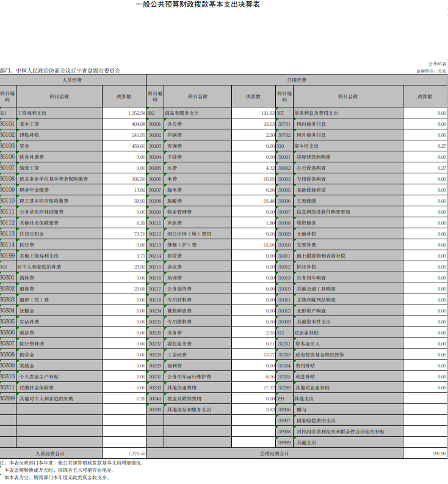
Task: Click the subject code 30239
Action: [x=155, y=388]
